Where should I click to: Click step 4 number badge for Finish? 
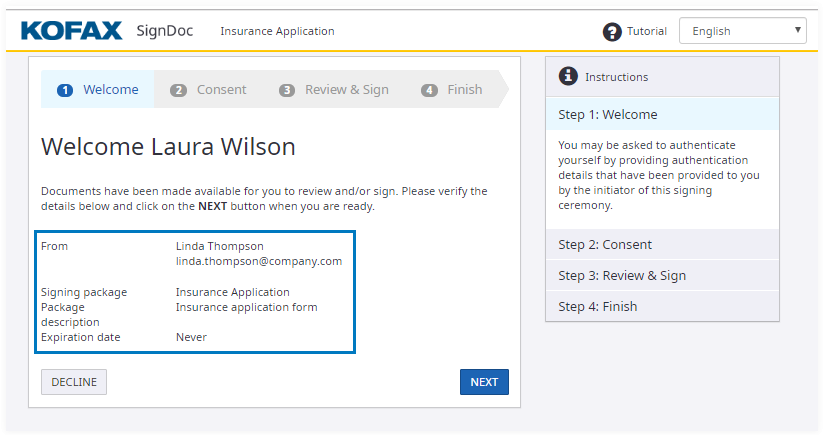coord(430,90)
